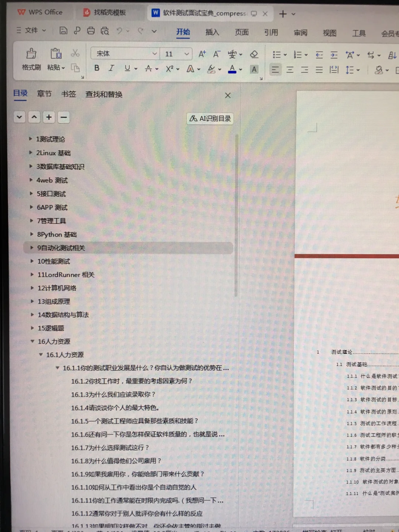
Task: Click the Undo arrow icon
Action: tap(119, 31)
